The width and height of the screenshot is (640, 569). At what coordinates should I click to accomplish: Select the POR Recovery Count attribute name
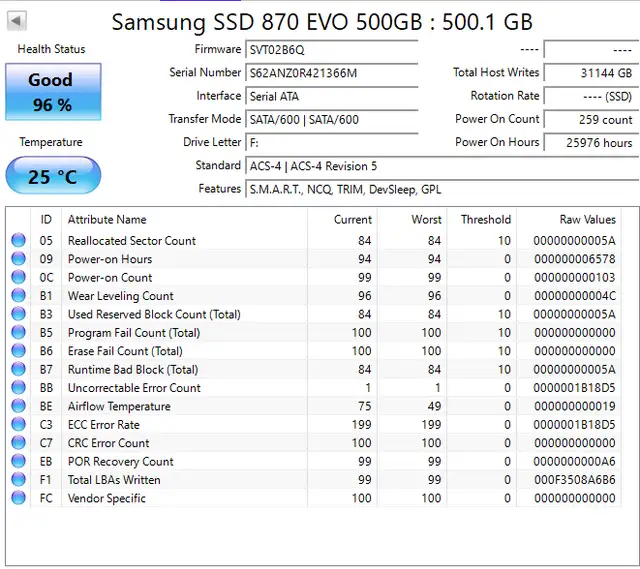pyautogui.click(x=120, y=462)
